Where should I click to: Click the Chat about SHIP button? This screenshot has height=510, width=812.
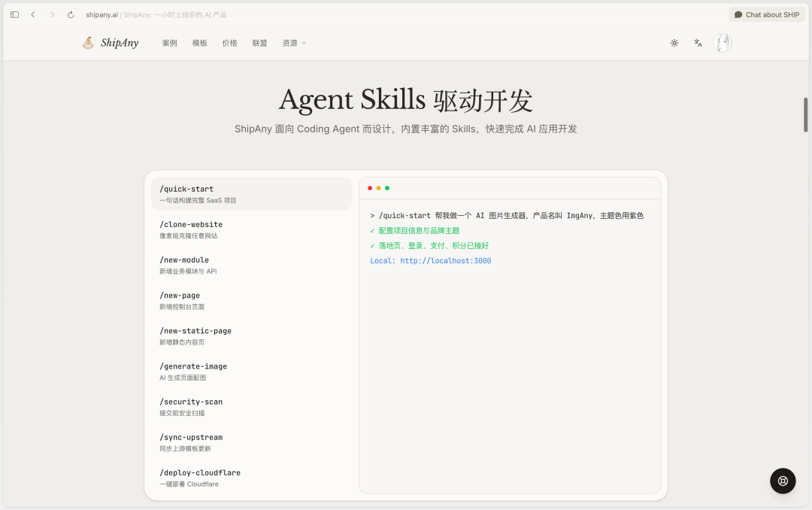pos(767,14)
